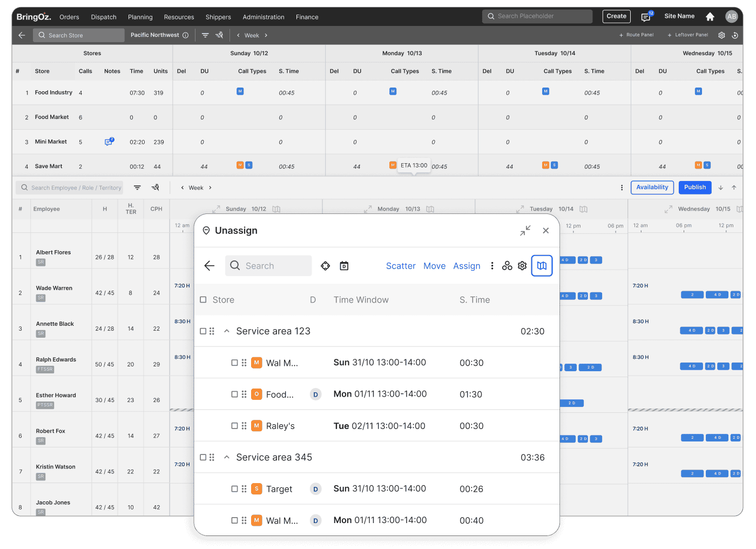Open Pacific Northwest info icon

click(186, 35)
